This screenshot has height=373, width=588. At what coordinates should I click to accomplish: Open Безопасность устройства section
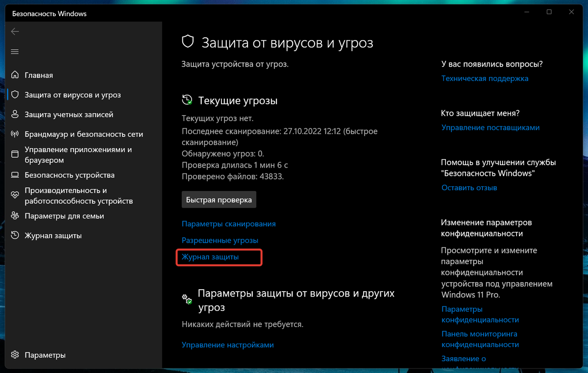[x=70, y=175]
